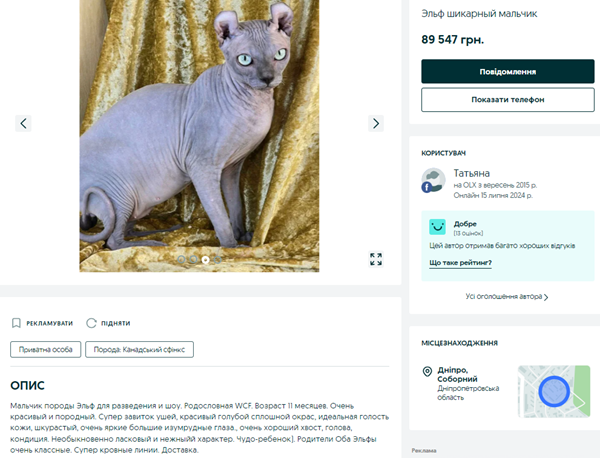This screenshot has height=458, width=600.
Task: Open the Приватна особа filter tag
Action: 40,349
